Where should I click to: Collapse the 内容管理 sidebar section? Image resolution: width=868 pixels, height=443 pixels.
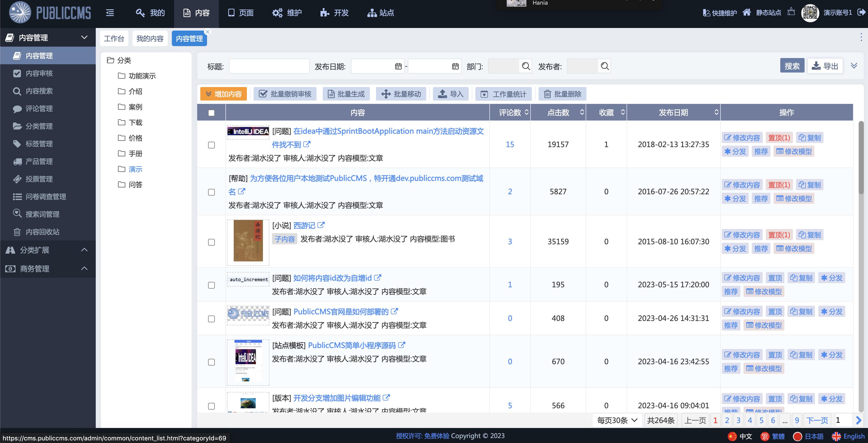click(x=84, y=37)
